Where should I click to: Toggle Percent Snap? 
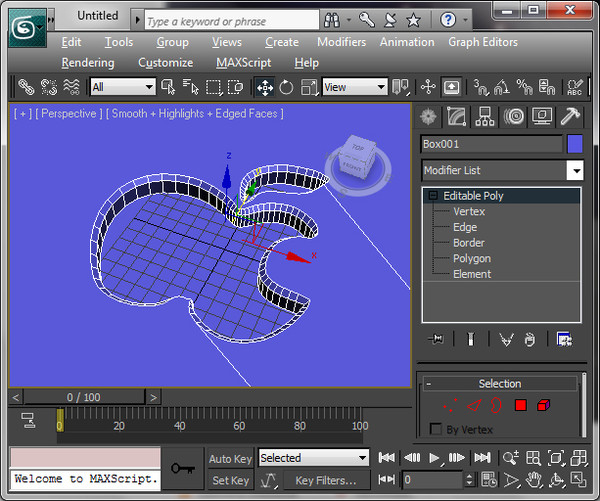[524, 87]
